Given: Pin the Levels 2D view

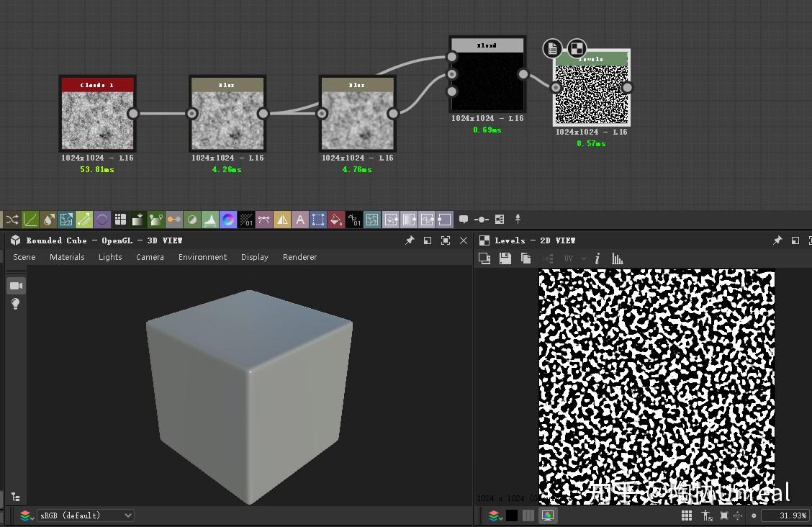Looking at the screenshot, I should [x=777, y=240].
